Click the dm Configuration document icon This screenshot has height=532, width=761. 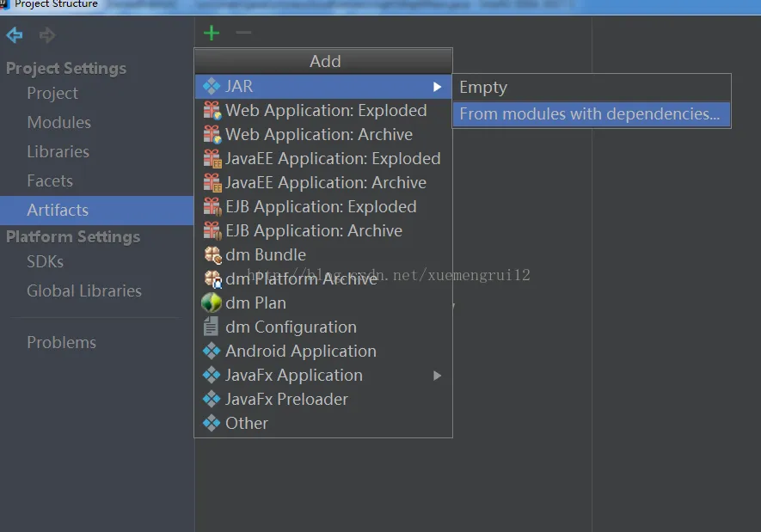[x=212, y=327]
